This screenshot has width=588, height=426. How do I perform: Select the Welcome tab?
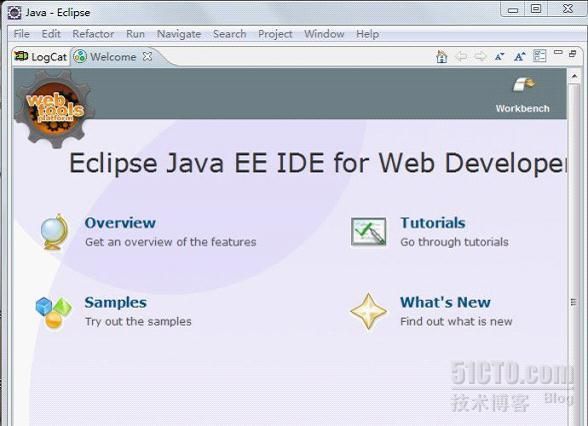113,57
